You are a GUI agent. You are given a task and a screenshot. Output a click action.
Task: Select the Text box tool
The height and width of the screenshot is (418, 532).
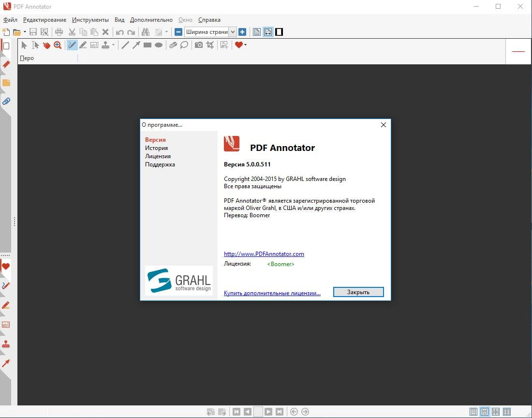coord(94,45)
